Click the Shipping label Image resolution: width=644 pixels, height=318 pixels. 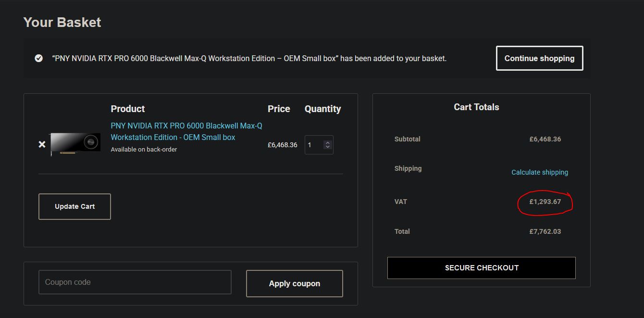pos(408,168)
